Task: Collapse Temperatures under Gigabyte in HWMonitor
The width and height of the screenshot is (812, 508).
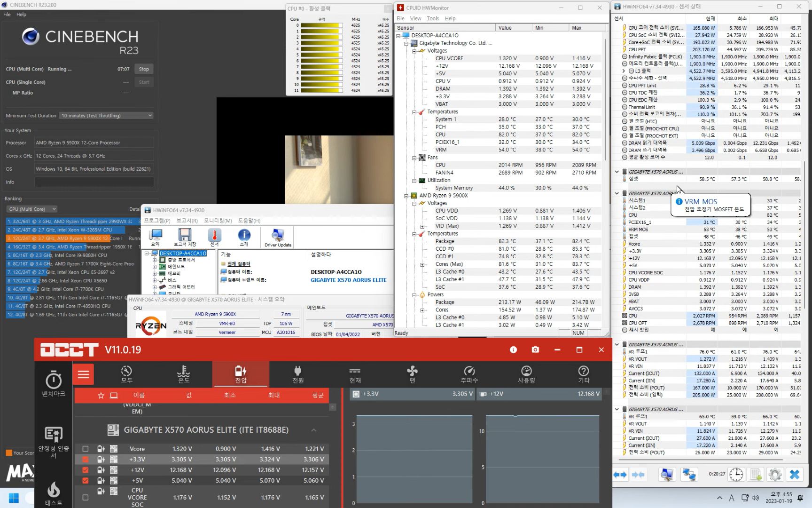Action: [414, 112]
